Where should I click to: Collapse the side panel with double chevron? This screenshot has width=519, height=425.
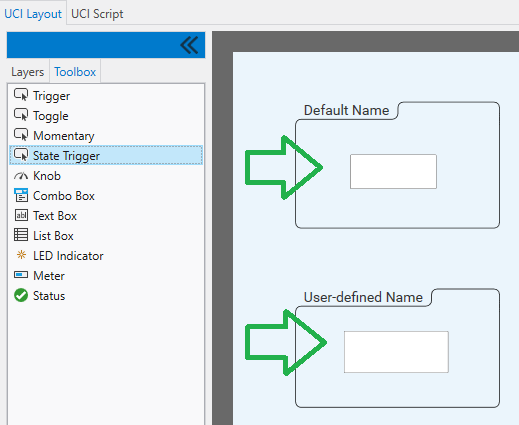(189, 45)
